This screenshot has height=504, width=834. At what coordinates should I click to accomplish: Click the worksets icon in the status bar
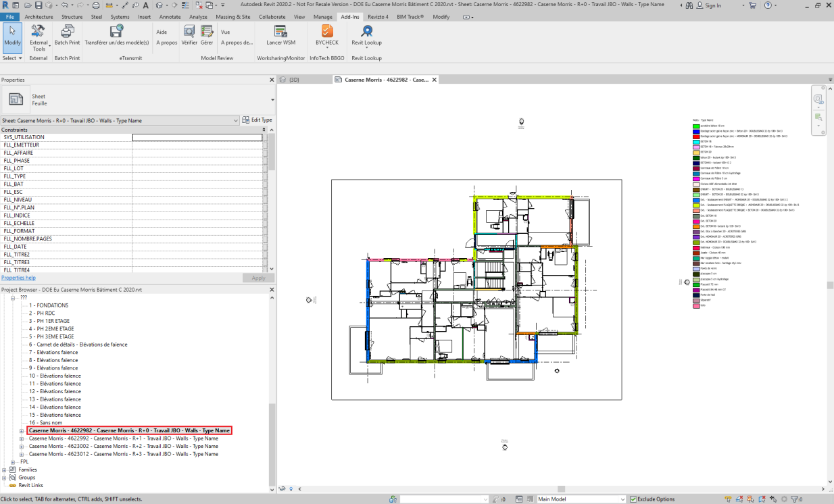pos(393,499)
